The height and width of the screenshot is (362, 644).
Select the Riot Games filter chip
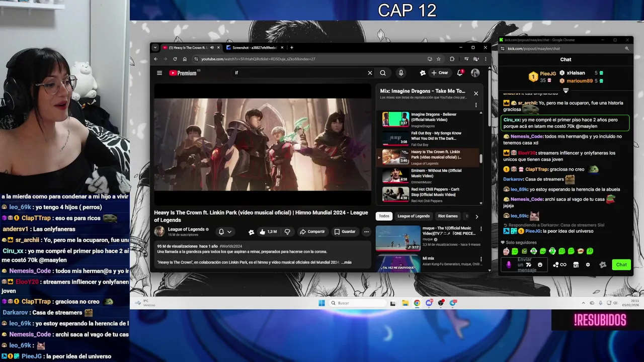[x=448, y=216]
